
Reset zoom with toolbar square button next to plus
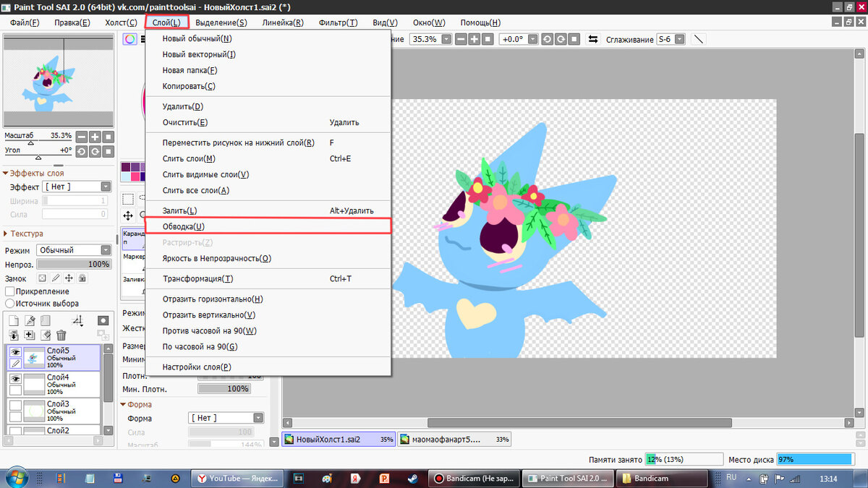tap(488, 39)
